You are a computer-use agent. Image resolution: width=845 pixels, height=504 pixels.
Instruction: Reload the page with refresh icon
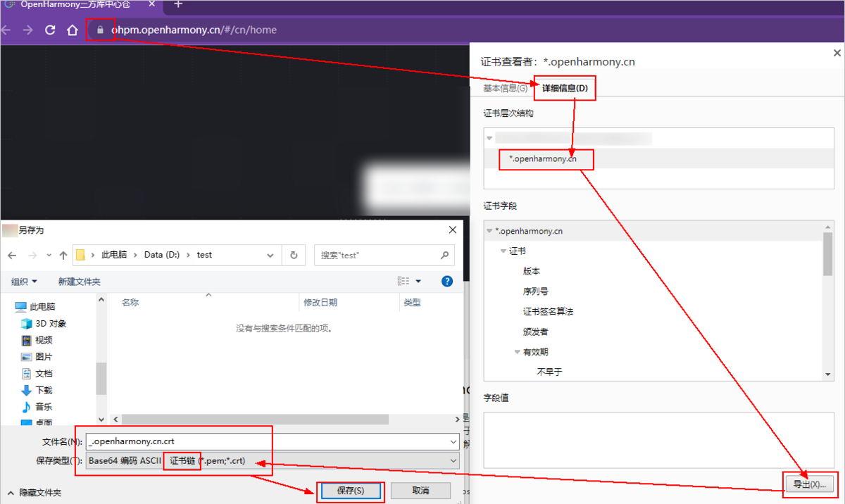50,30
